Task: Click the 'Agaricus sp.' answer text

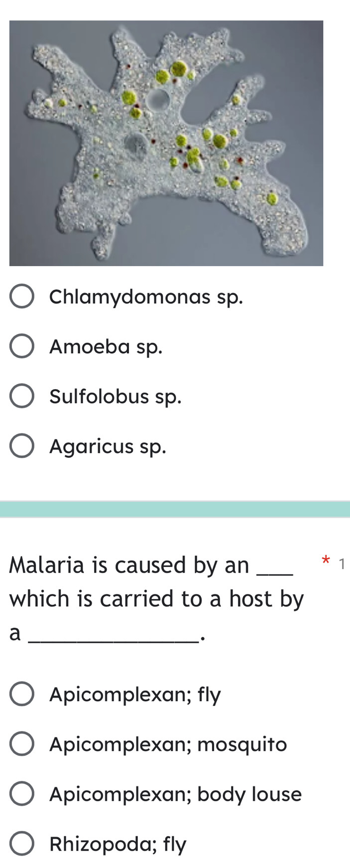Action: click(108, 446)
